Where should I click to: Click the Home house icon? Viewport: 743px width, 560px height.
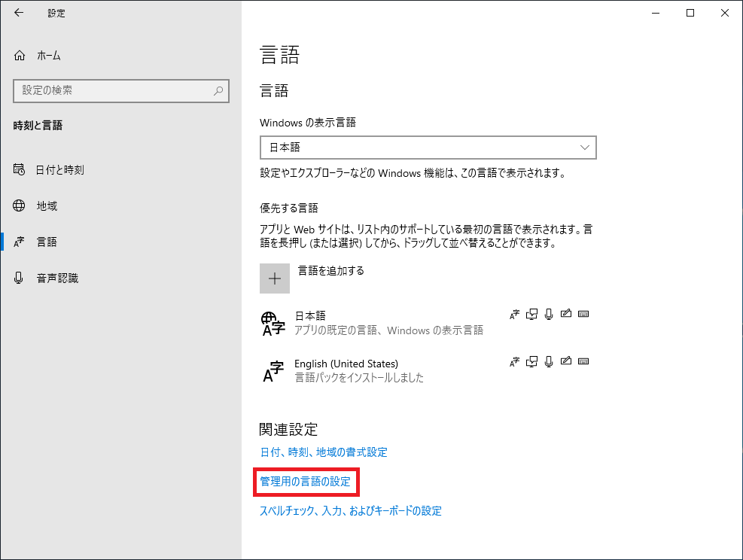20,56
